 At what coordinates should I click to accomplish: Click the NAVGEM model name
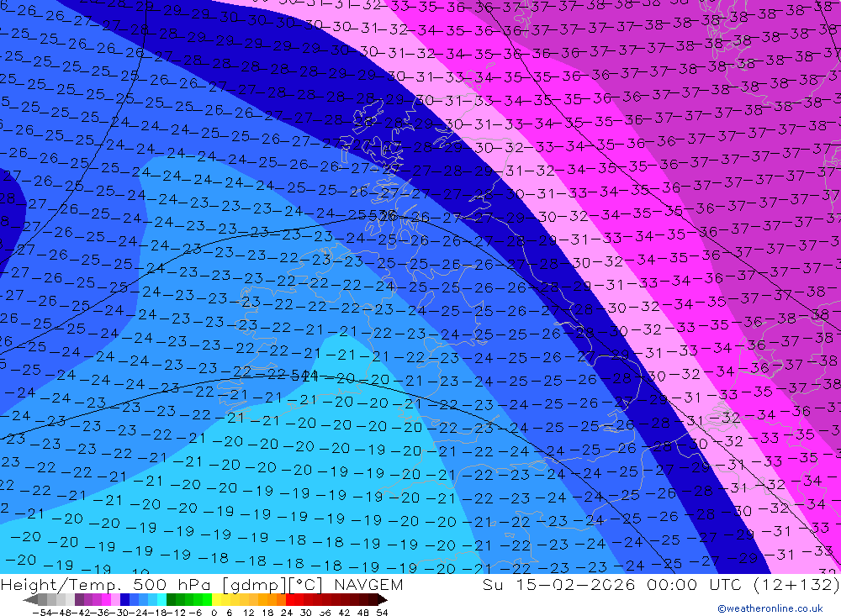click(x=368, y=585)
